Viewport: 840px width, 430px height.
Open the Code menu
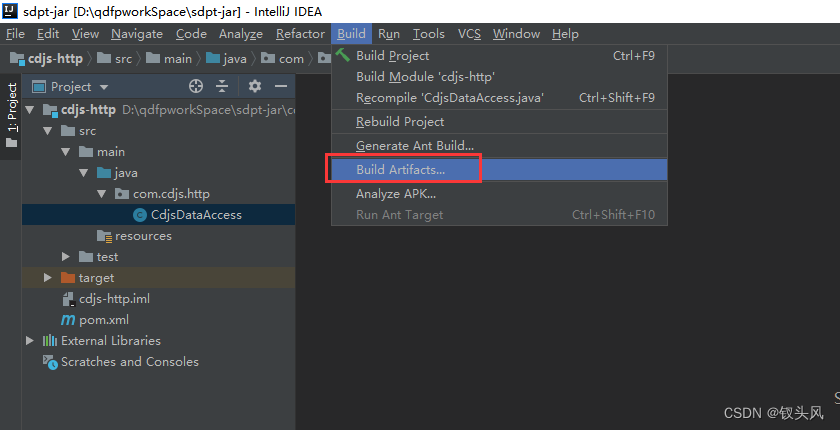click(x=191, y=34)
